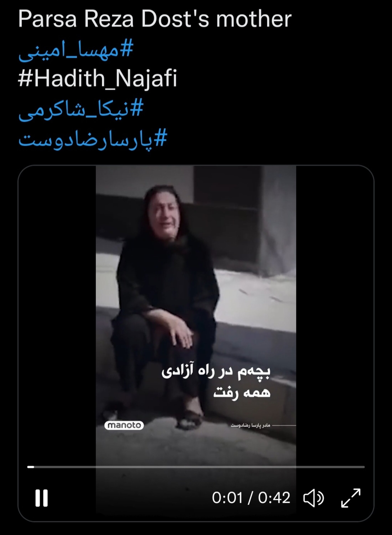This screenshot has width=392, height=535.
Task: Click the played portion at the progress bar start
Action: point(31,467)
